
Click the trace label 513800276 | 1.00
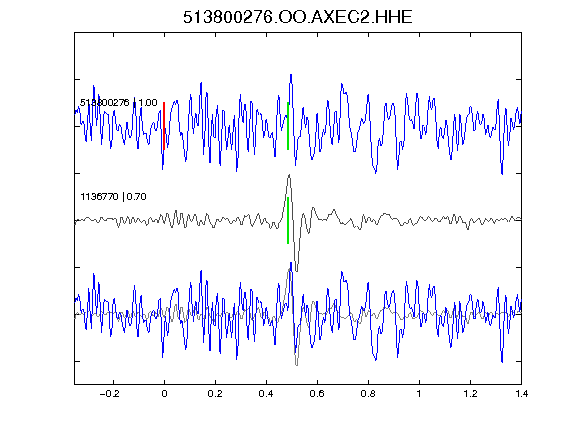click(119, 102)
